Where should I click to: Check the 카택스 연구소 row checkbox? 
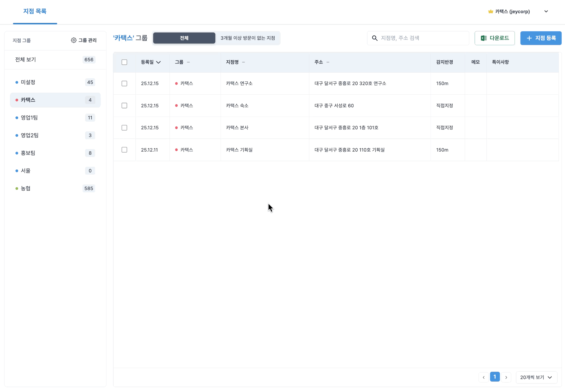tap(124, 84)
